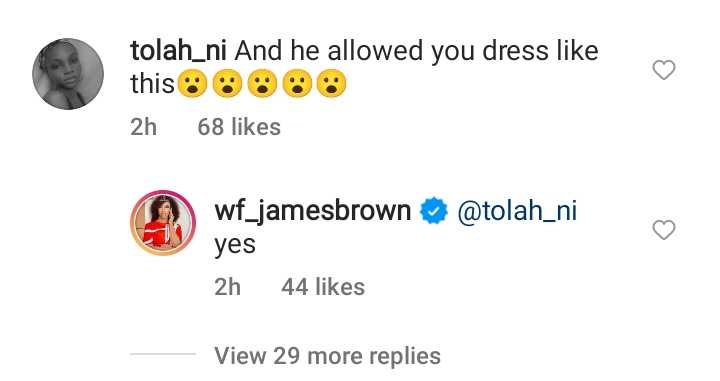
Task: Select the 2h timestamp under tolah_ni's comment
Action: (144, 127)
